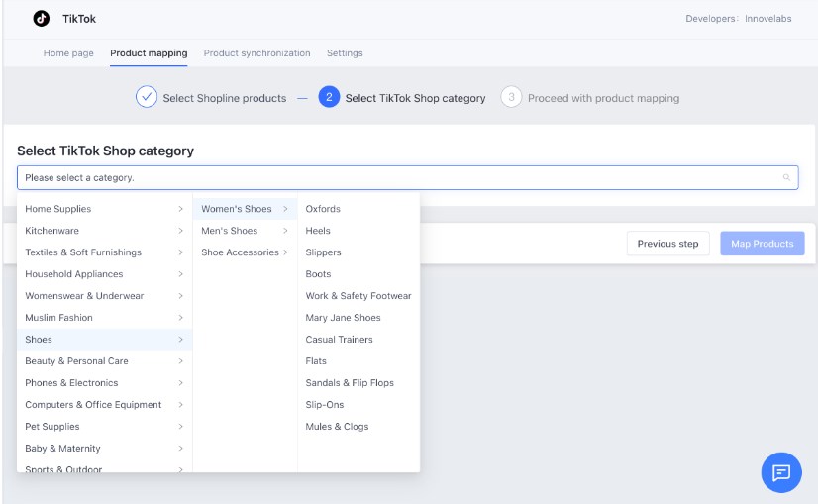Choose the Mary Jane Shoes option
Screen dimensions: 818x504
click(343, 318)
